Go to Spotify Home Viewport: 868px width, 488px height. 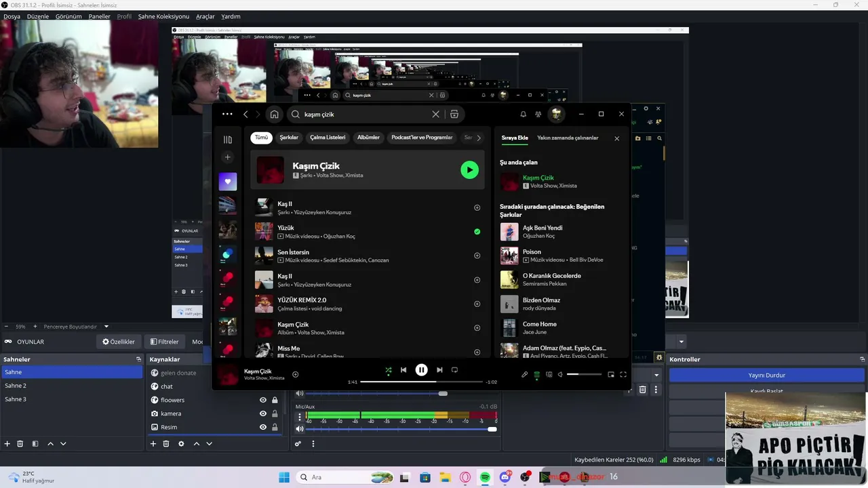pyautogui.click(x=274, y=115)
